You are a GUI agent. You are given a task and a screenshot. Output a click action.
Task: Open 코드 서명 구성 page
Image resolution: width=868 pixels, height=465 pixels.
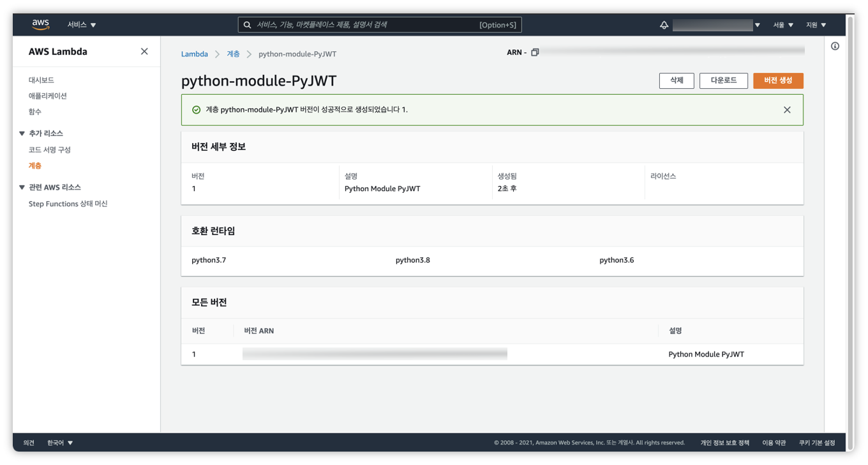click(x=50, y=149)
